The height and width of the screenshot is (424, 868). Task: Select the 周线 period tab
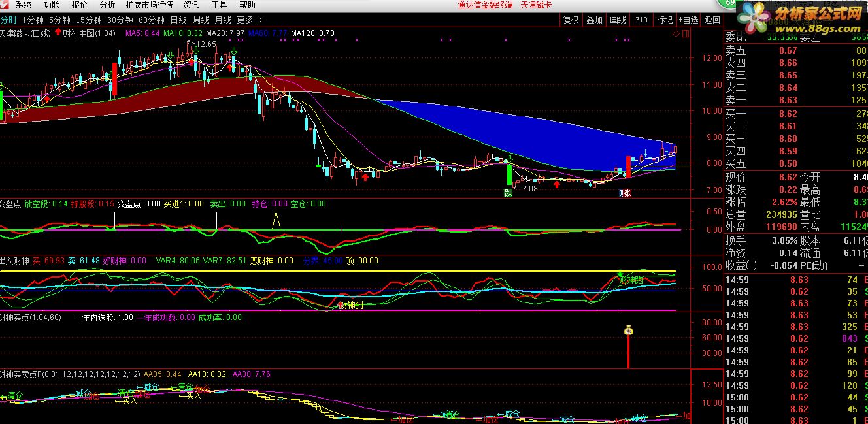pos(201,20)
